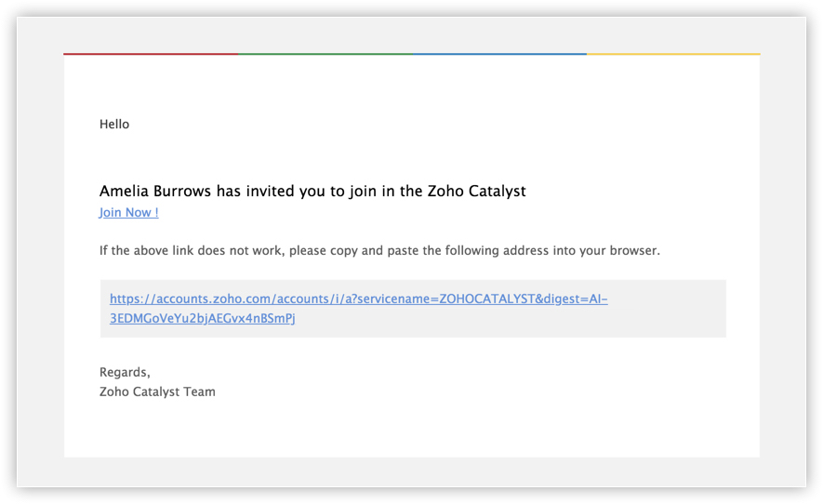Click the Hello greeting text
Viewport: 823px width, 504px height.
(114, 124)
